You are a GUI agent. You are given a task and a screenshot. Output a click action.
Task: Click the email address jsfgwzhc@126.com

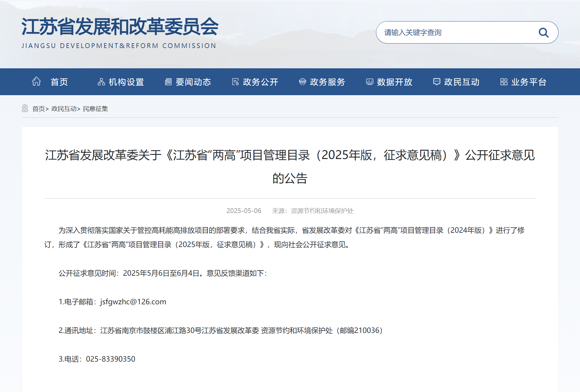tap(133, 302)
